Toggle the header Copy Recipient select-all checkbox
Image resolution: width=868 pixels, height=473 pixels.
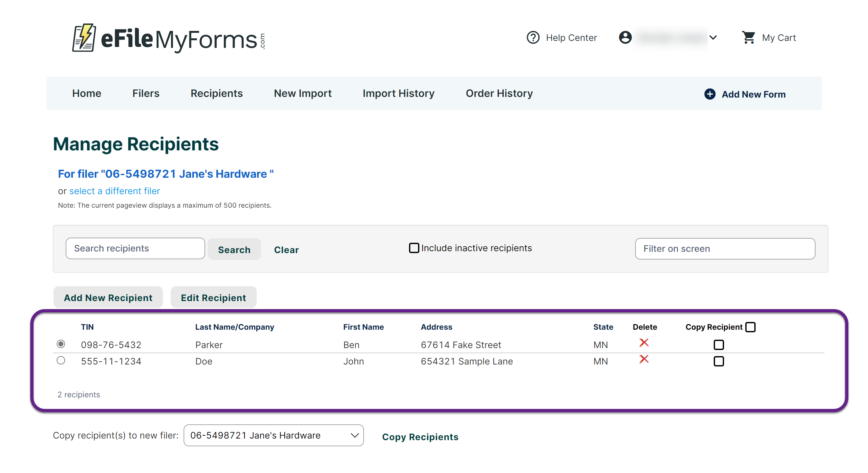coord(750,327)
